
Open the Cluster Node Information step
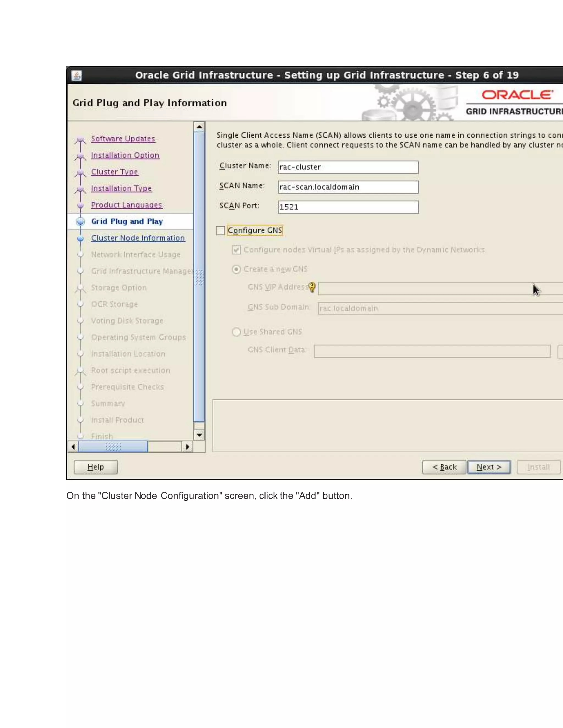(138, 238)
